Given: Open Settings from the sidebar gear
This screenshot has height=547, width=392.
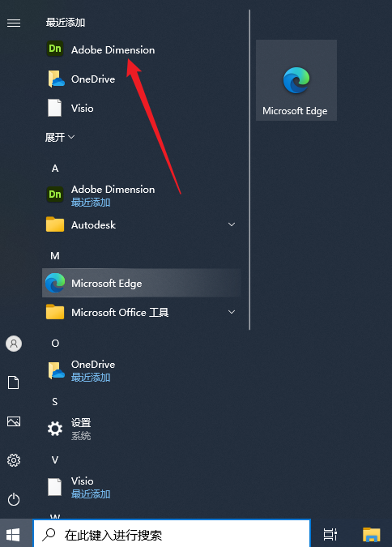Looking at the screenshot, I should tap(14, 460).
